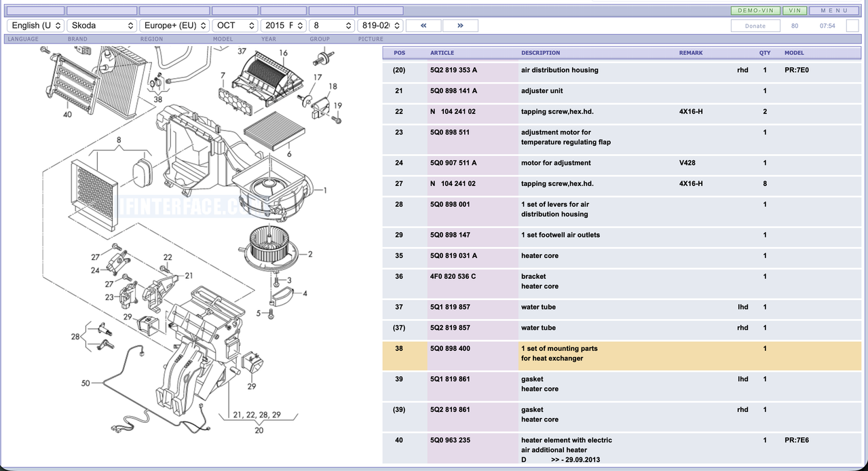Click the MODEL column header
Screen dimensions: 868x471
[794, 53]
